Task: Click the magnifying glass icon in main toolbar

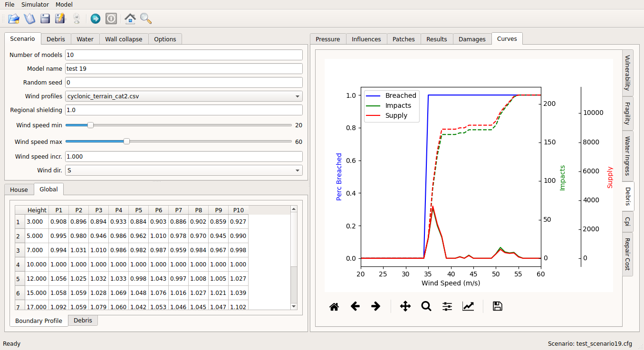Action: point(146,19)
